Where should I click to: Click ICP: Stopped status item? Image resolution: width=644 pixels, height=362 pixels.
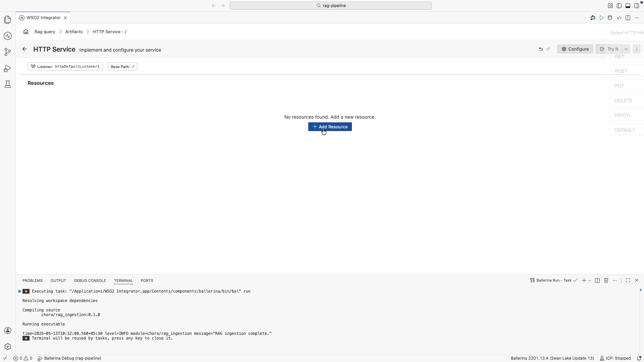point(615,358)
